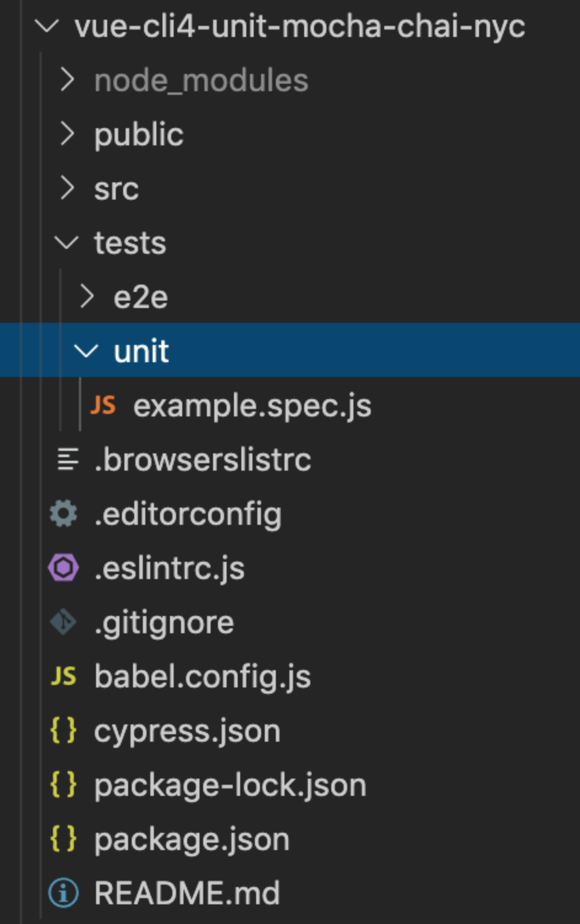
Task: Collapse the tests folder chevron
Action: click(x=66, y=243)
